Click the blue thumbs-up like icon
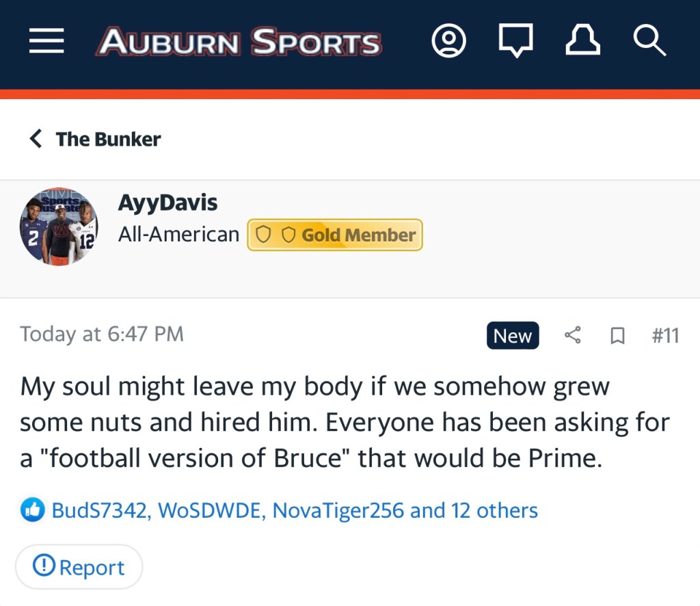The width and height of the screenshot is (700, 606). pyautogui.click(x=32, y=510)
